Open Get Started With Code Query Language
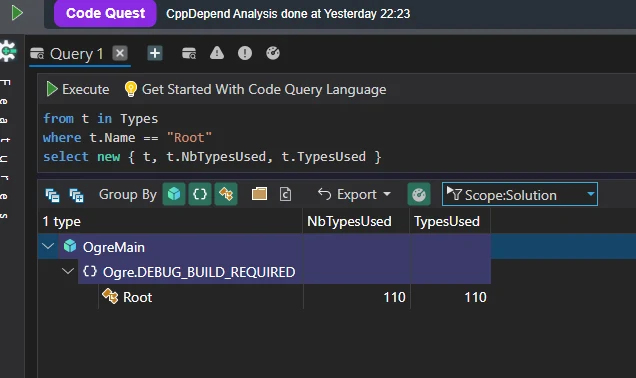Image resolution: width=636 pixels, height=378 pixels. (x=255, y=89)
